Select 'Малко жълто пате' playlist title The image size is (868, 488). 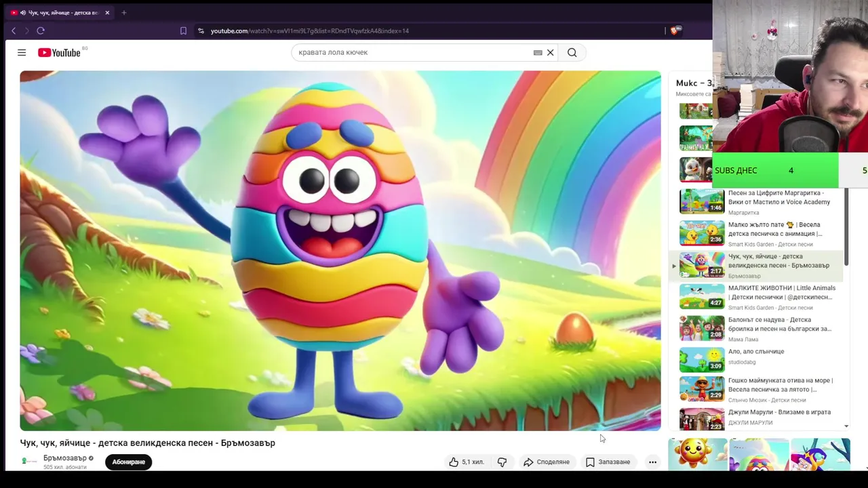click(x=775, y=229)
